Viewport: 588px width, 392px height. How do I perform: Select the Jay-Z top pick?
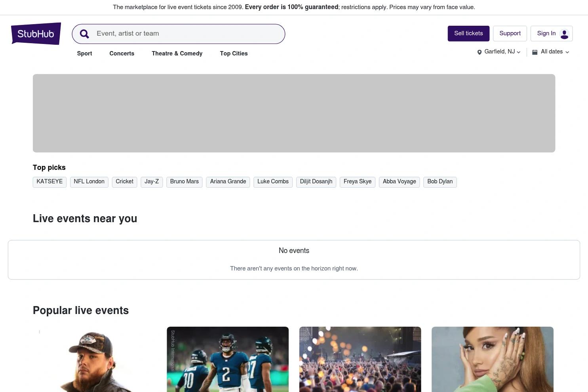pos(152,182)
